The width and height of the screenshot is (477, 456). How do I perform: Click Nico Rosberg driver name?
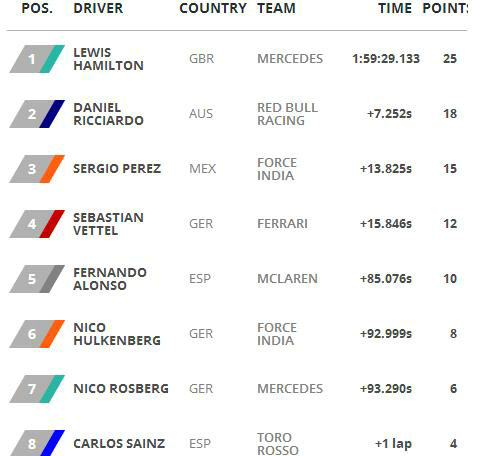click(x=121, y=389)
